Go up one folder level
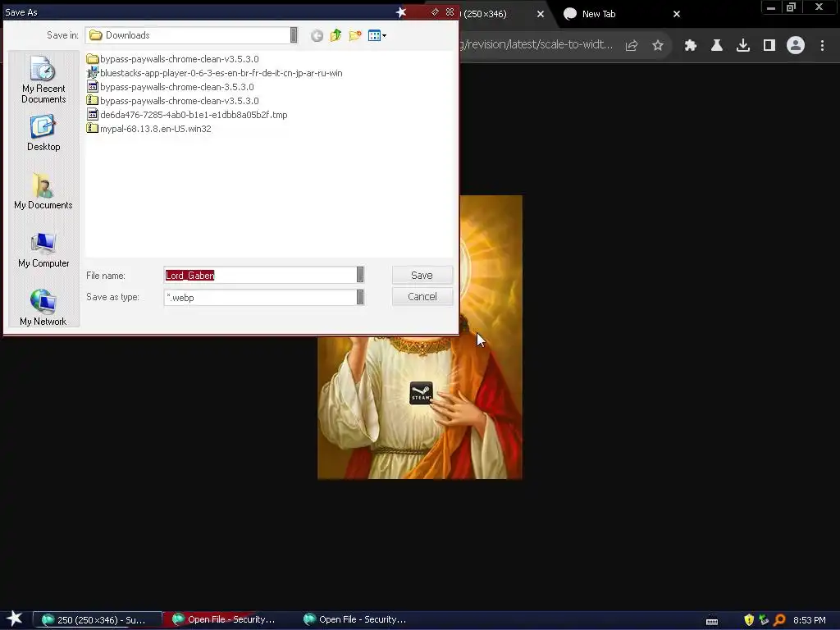The height and width of the screenshot is (630, 840). (336, 35)
